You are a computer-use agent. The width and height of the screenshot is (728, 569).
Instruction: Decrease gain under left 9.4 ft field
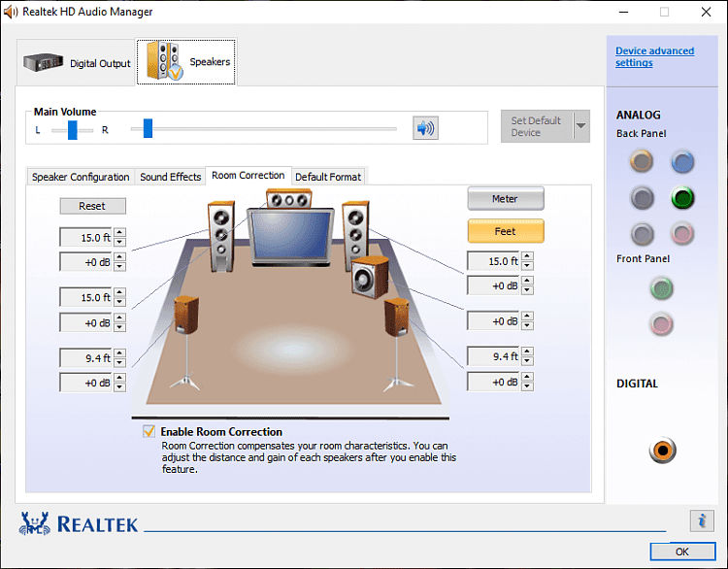(x=119, y=386)
